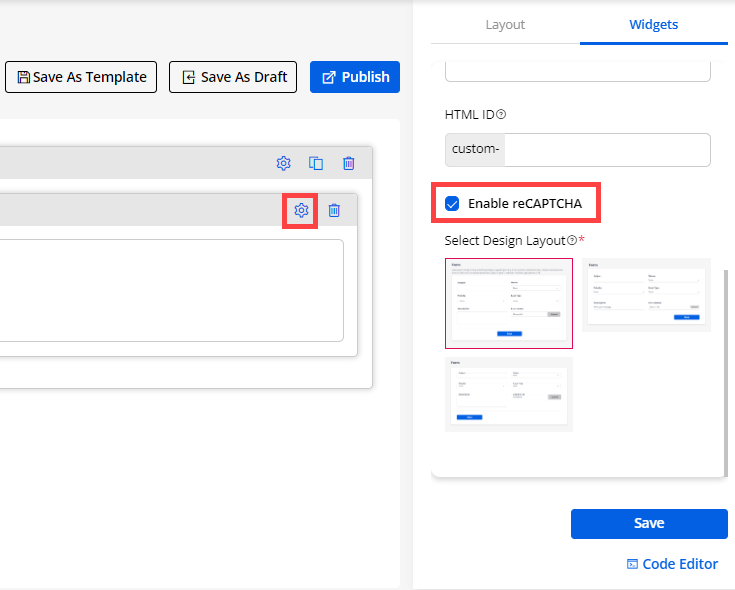Screen dimensions: 735x590
Task: Select the Widgets tab
Action: pyautogui.click(x=653, y=25)
